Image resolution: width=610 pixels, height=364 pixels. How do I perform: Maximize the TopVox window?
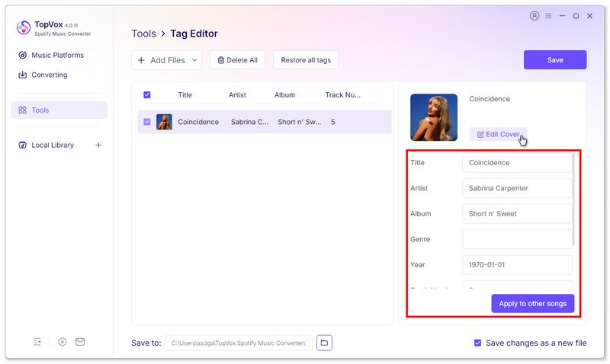(x=576, y=16)
